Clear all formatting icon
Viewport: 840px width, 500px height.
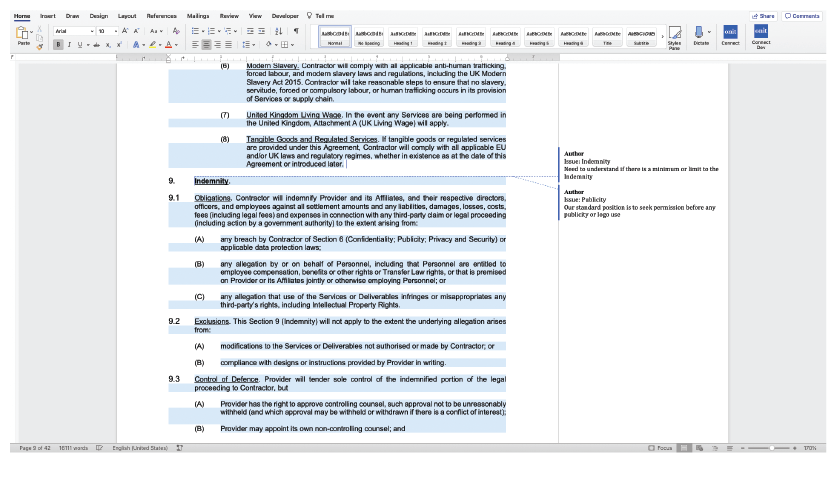click(x=176, y=31)
